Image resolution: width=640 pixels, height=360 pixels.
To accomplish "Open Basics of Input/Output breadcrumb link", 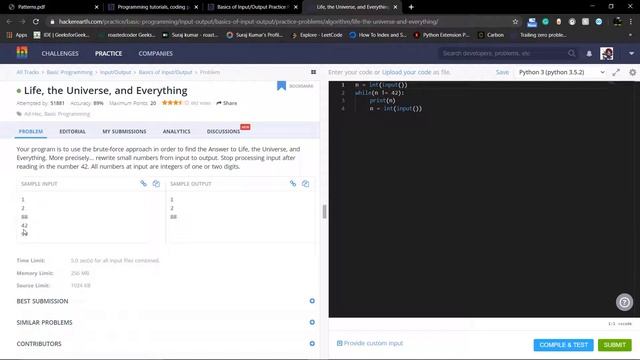I will (x=165, y=72).
